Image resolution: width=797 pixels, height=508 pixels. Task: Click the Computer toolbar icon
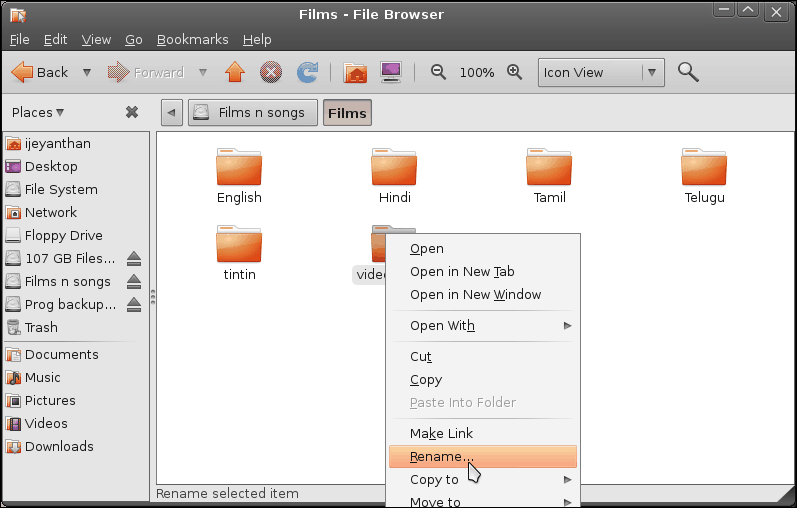tap(391, 72)
